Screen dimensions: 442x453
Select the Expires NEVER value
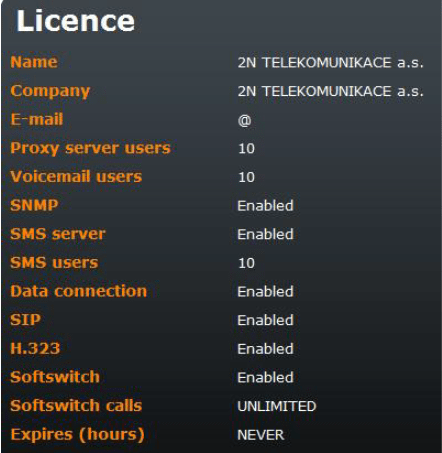pyautogui.click(x=261, y=435)
